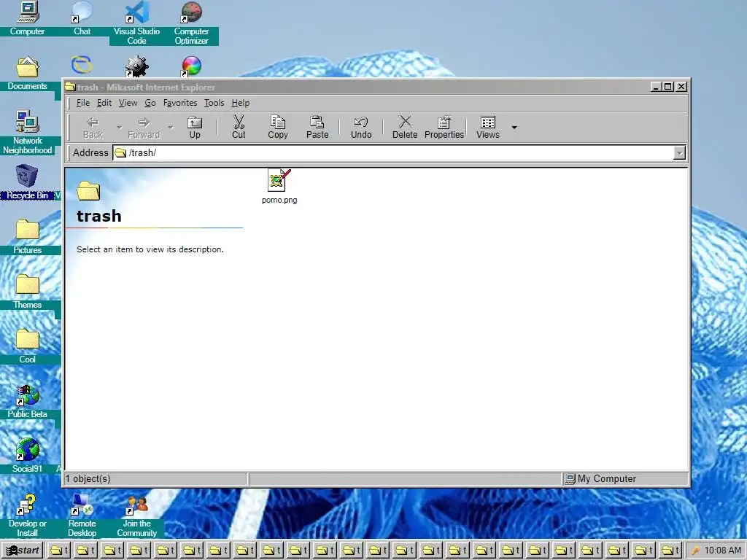
Task: Click the system tray icon beside the clock
Action: click(x=695, y=551)
